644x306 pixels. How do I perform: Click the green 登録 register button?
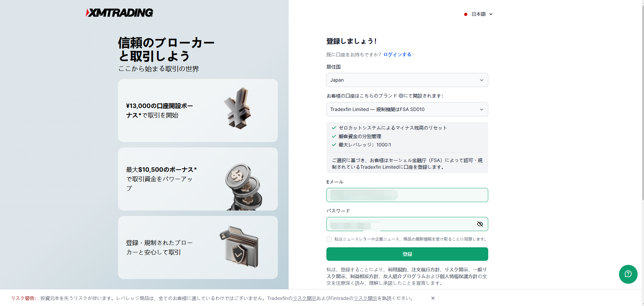pos(407,254)
